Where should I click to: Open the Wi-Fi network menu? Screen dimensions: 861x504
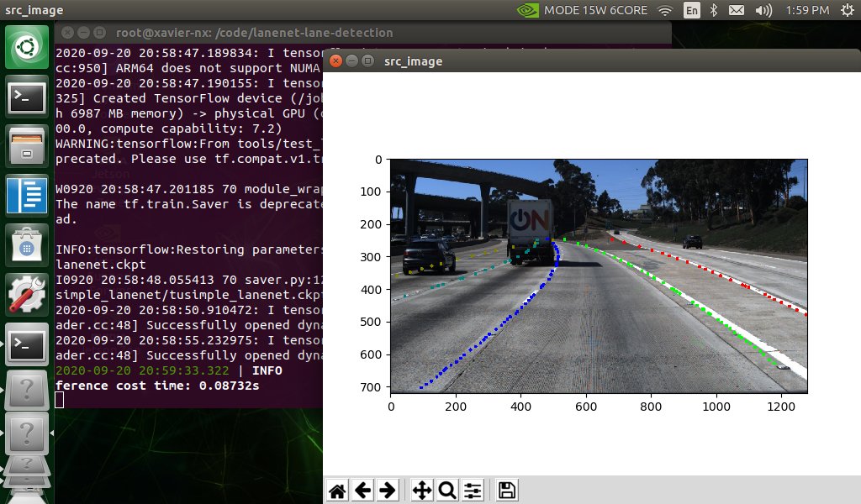pyautogui.click(x=664, y=10)
